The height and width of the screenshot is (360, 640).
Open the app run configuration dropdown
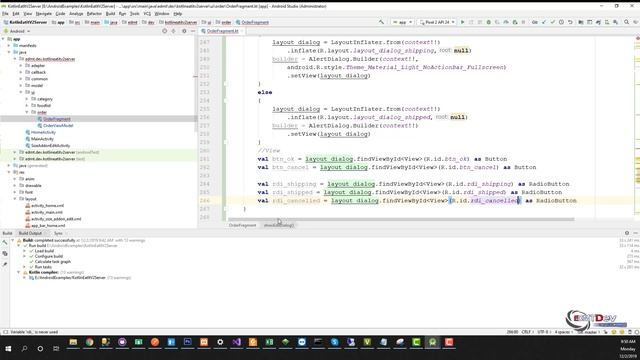click(402, 22)
